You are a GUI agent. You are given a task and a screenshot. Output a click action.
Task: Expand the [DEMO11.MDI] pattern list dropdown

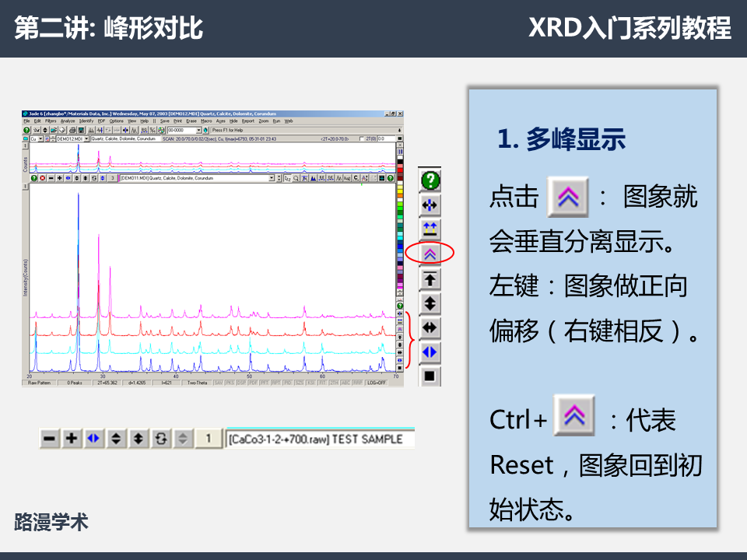click(272, 178)
